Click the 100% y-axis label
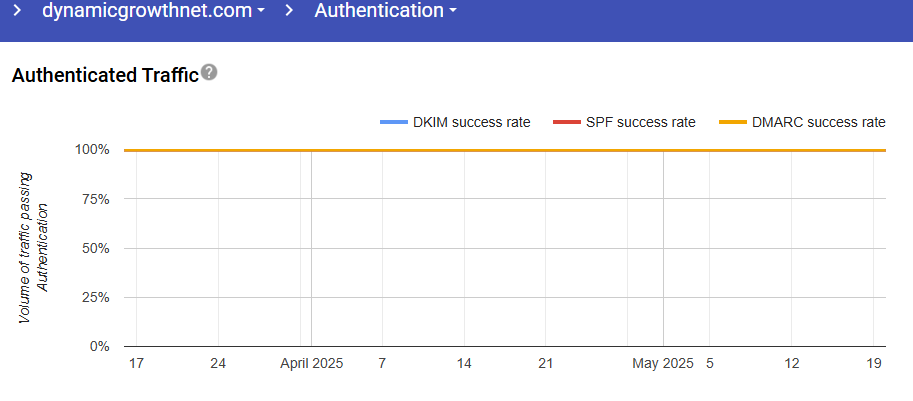 (x=91, y=150)
